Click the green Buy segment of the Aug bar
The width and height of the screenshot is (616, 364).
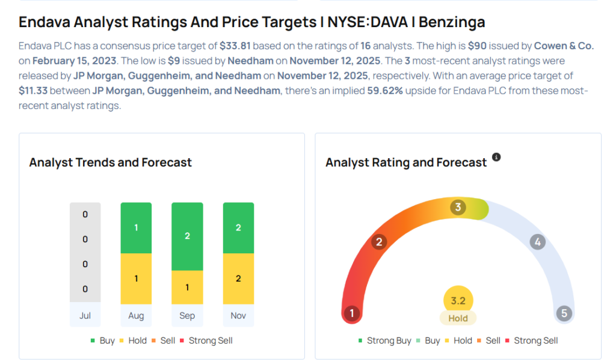coord(136,228)
